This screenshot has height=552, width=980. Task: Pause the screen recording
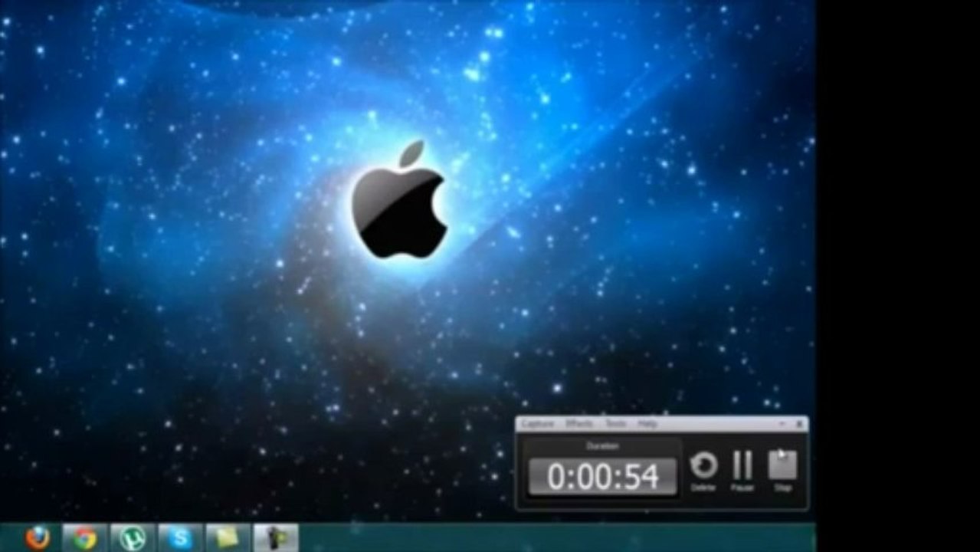tap(742, 471)
